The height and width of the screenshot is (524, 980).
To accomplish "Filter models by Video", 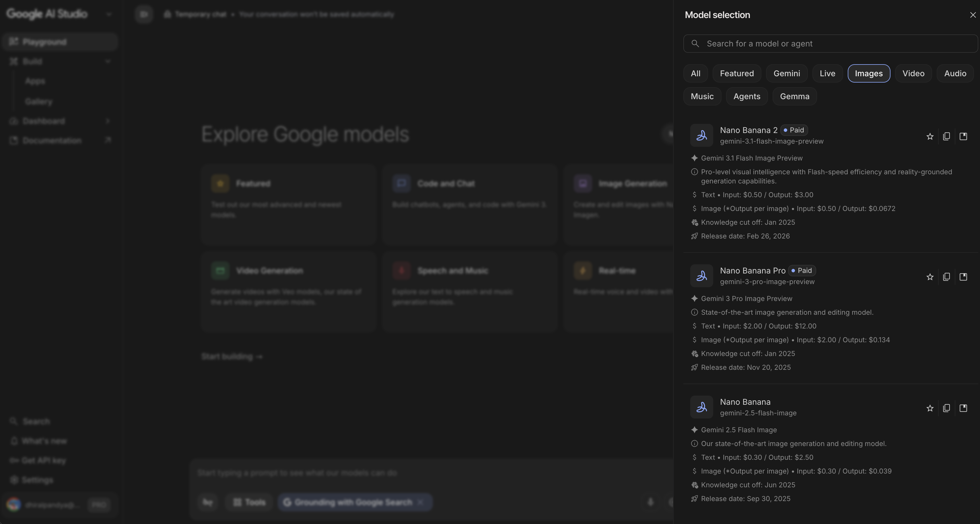I will tap(913, 73).
